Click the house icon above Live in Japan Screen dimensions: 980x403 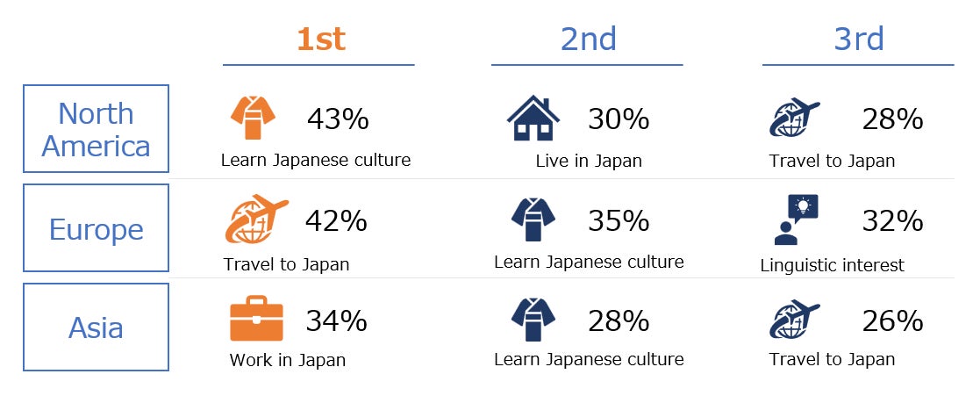(533, 119)
